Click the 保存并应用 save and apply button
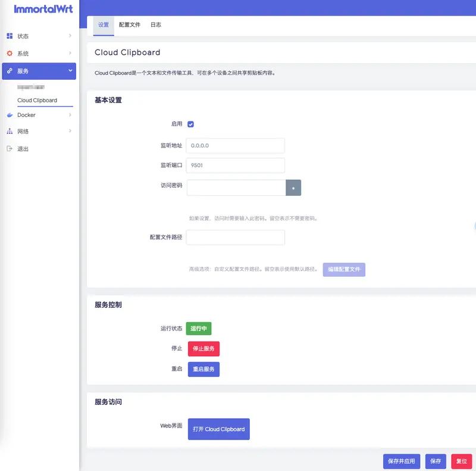 click(x=401, y=461)
